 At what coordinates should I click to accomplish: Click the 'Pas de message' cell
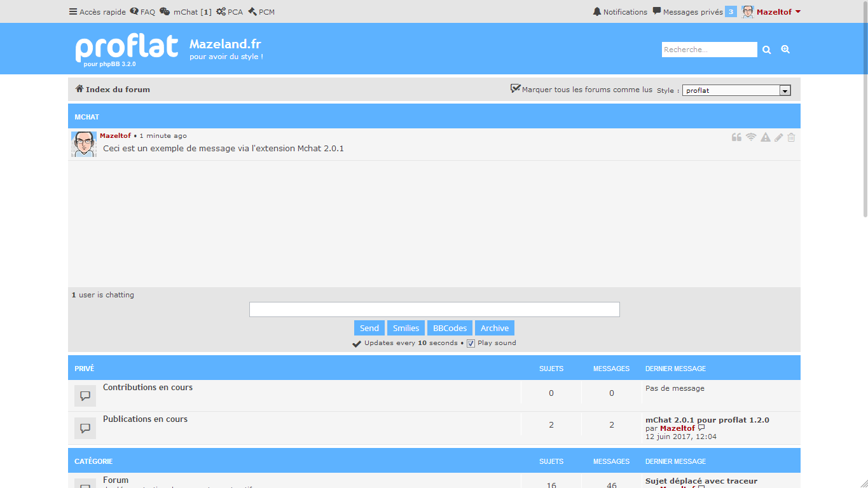pos(675,388)
